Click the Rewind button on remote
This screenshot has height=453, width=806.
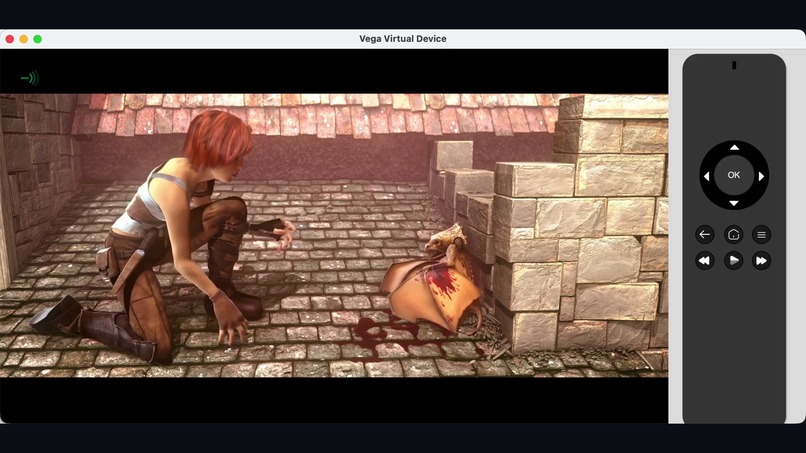[705, 261]
